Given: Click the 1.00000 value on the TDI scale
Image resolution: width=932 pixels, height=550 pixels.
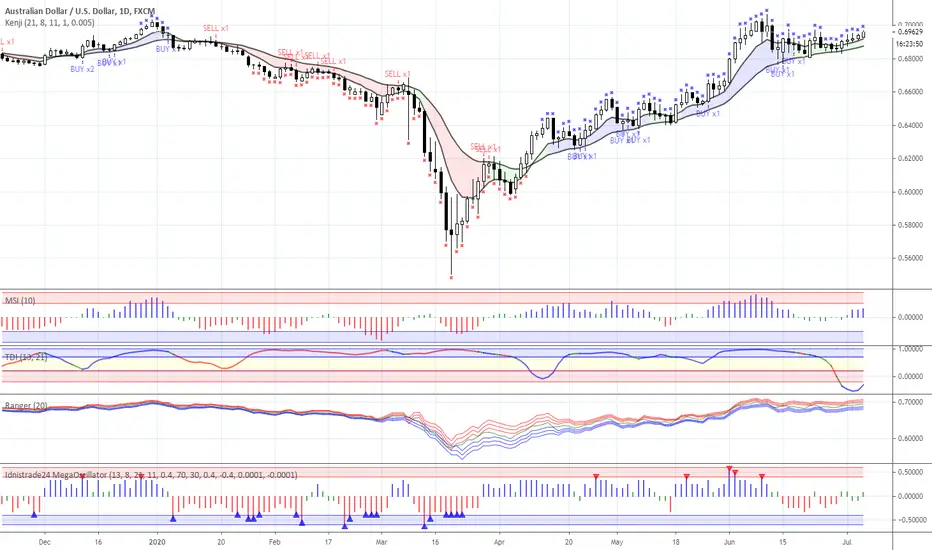Looking at the screenshot, I should coord(910,349).
